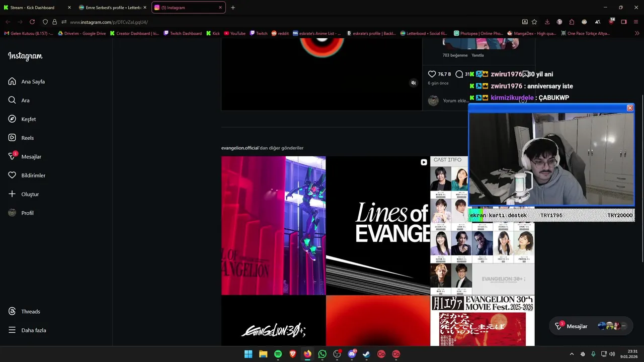644x362 pixels.
Task: Open Ana Sayfa in Instagram sidebar
Action: tap(27, 81)
